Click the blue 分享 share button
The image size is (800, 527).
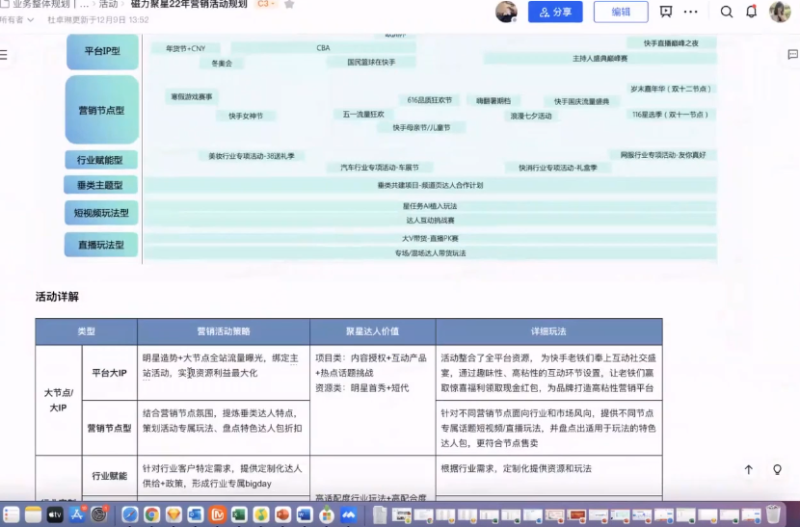(x=555, y=12)
